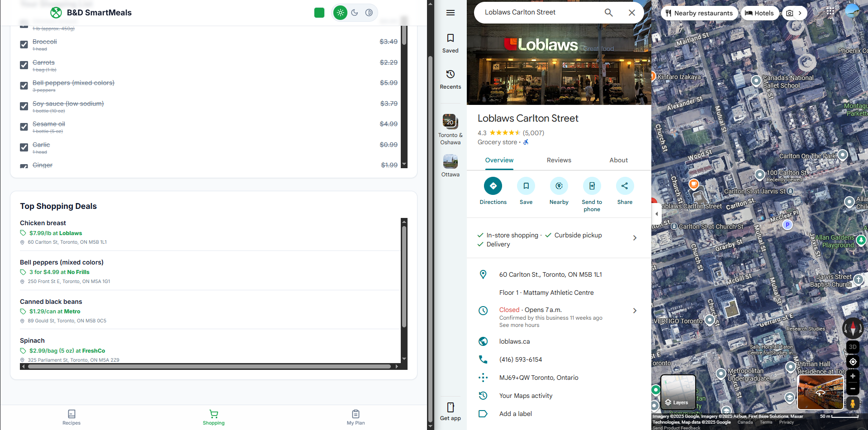
Task: Get Directions to Loblaws Carlton Street
Action: tap(493, 186)
